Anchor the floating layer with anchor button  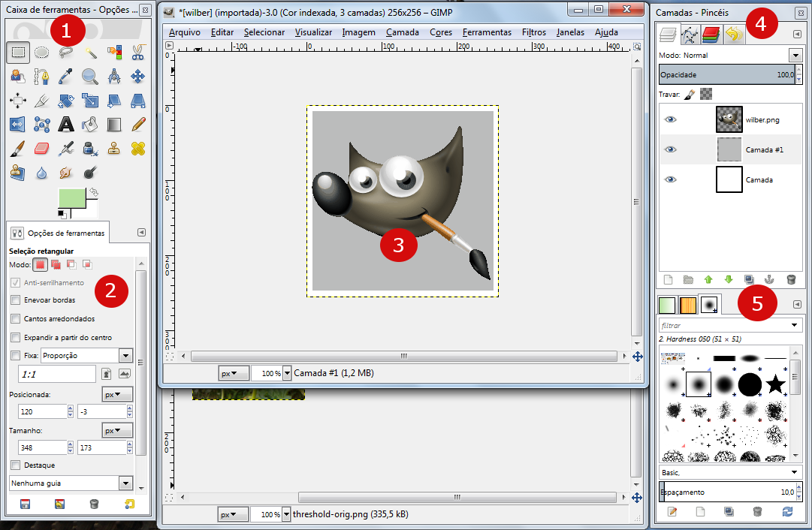769,279
